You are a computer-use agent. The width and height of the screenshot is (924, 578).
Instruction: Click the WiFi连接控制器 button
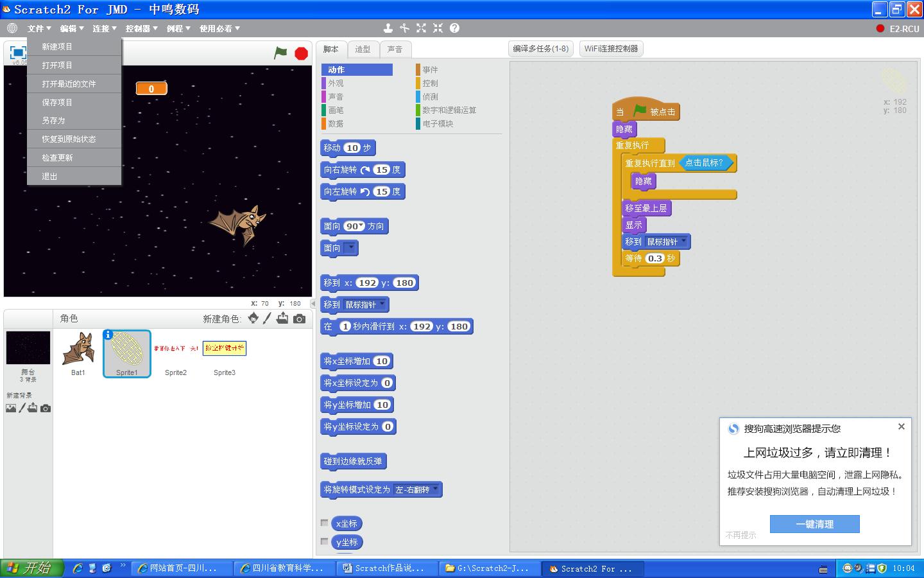pyautogui.click(x=611, y=49)
